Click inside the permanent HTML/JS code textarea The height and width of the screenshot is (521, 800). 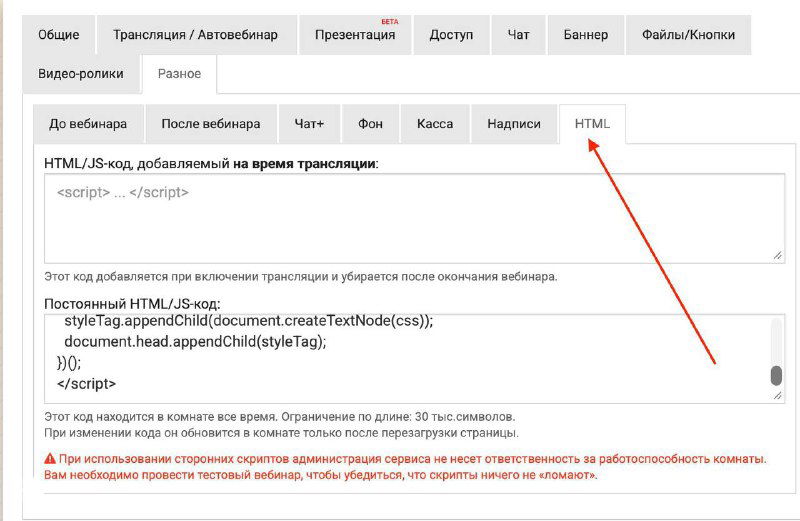click(400, 358)
